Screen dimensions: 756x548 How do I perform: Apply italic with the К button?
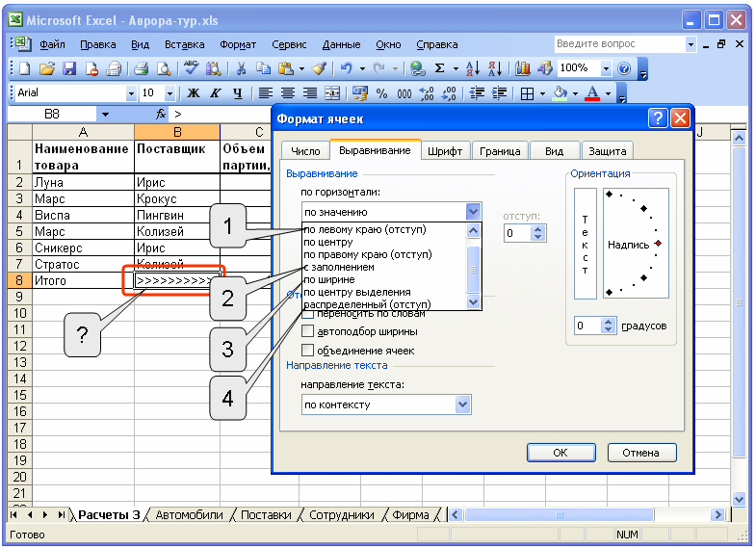tap(215, 93)
